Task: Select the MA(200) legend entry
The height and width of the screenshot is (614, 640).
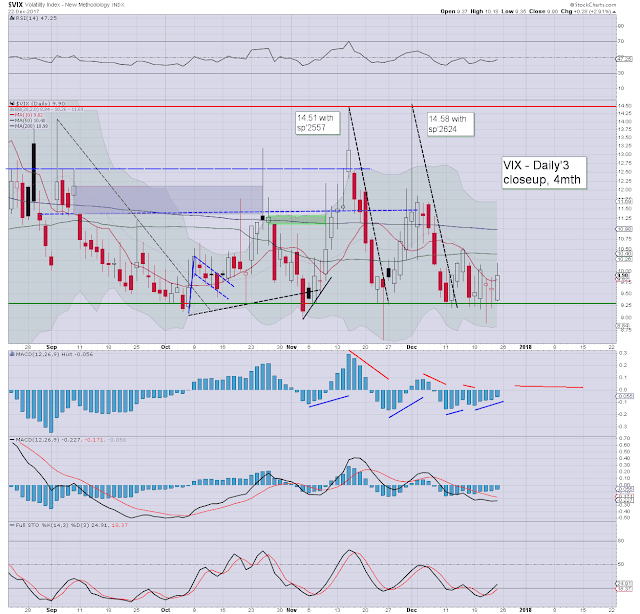Action: (x=31, y=126)
